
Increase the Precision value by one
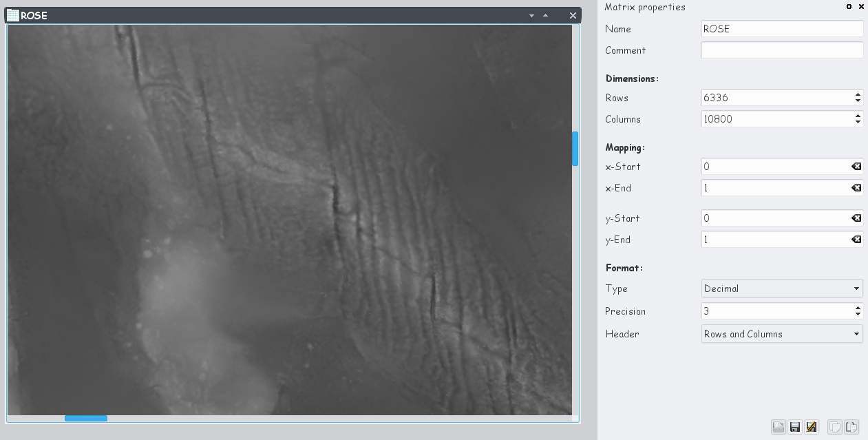[858, 308]
